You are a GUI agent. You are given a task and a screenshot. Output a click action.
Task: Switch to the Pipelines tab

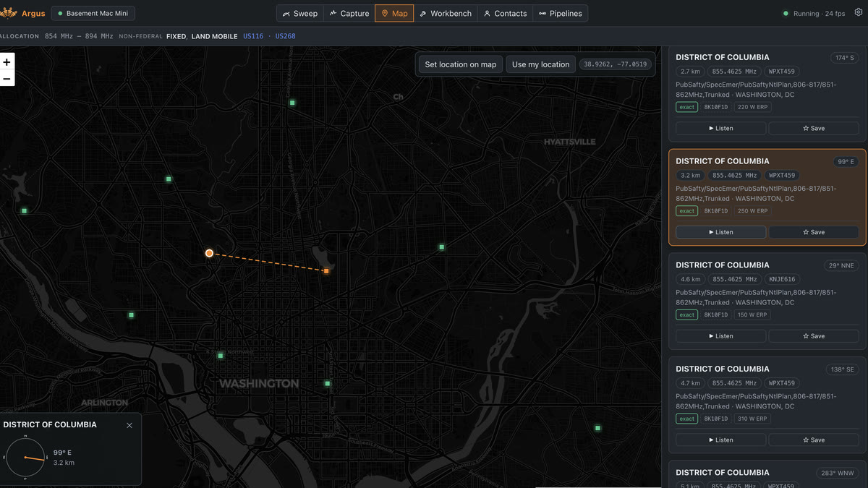coord(561,13)
